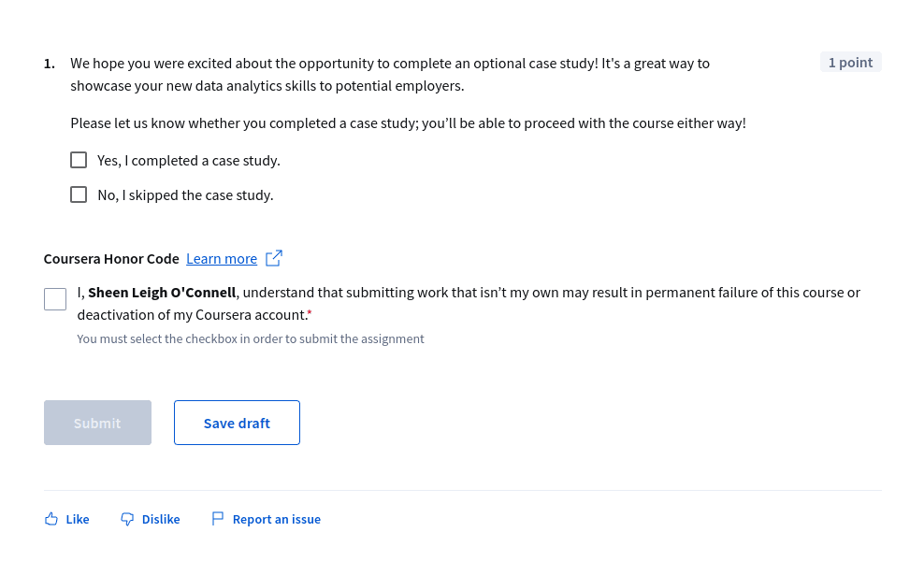The width and height of the screenshot is (924, 561).
Task: Click the external-link icon beside Learn more
Action: click(x=274, y=258)
